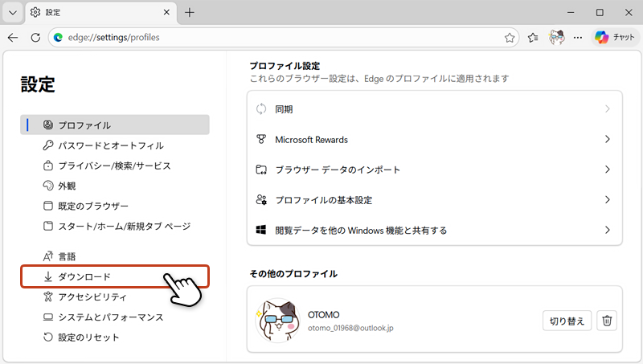Click the sync icon in 同期 row
643x364 pixels.
[x=261, y=109]
